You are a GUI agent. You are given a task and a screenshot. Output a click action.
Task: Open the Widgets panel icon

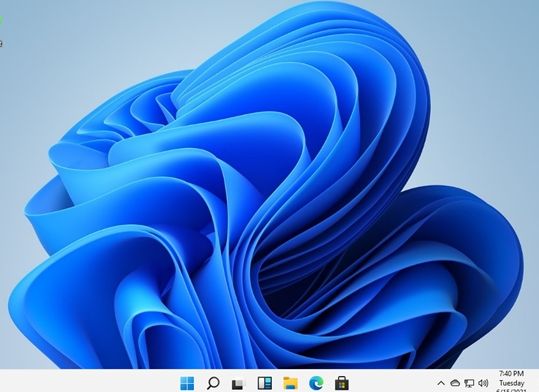[x=265, y=383]
